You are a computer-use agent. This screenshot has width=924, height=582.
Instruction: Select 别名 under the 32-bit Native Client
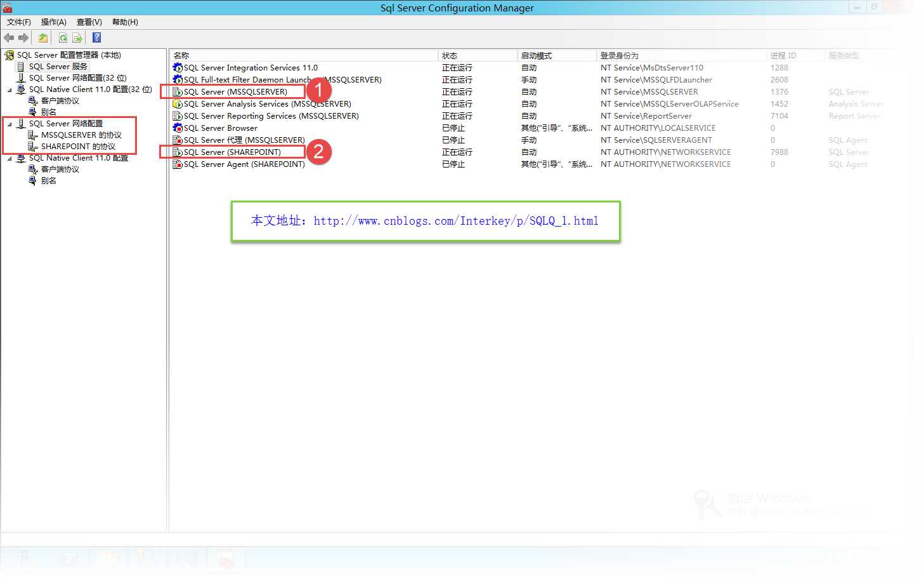(49, 112)
